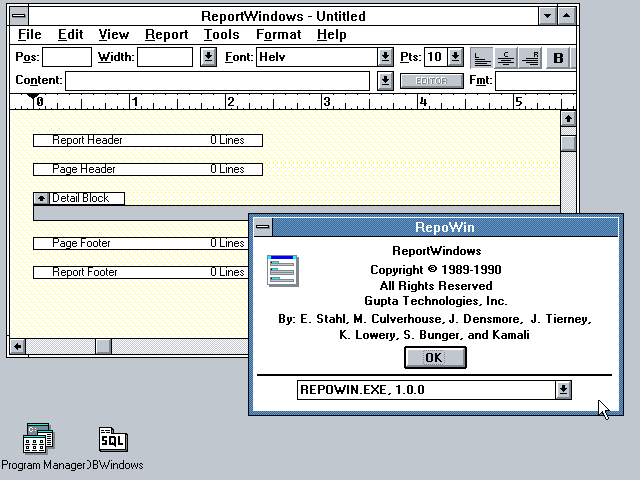Select the DBWindows SQL desktop icon
The image size is (640, 480).
(113, 439)
